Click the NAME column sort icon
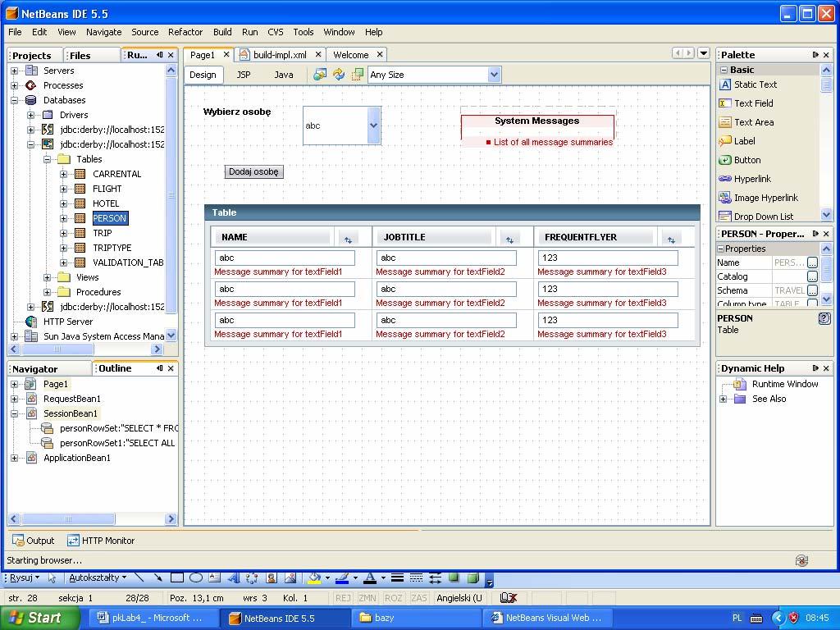Viewport: 840px width, 630px height. coord(348,240)
